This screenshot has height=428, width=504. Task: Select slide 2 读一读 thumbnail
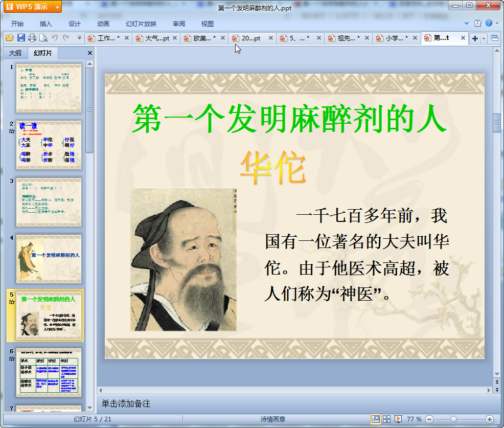point(49,145)
